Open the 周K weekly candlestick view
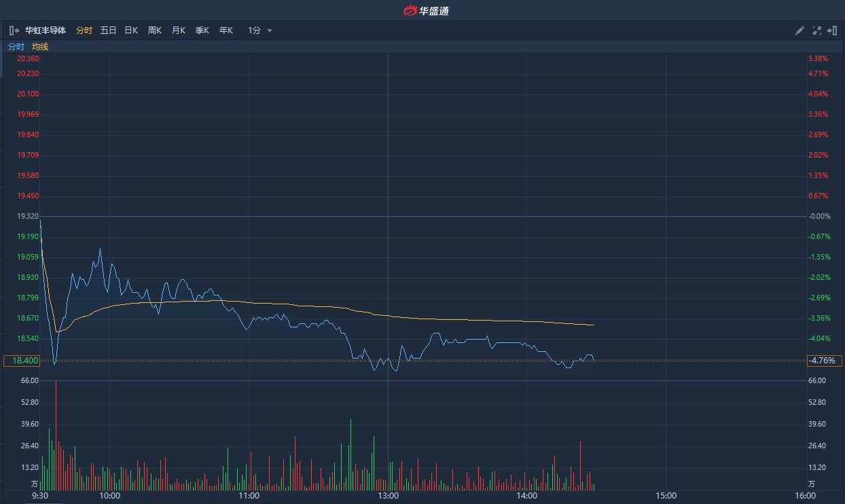The height and width of the screenshot is (504, 845). pyautogui.click(x=155, y=31)
